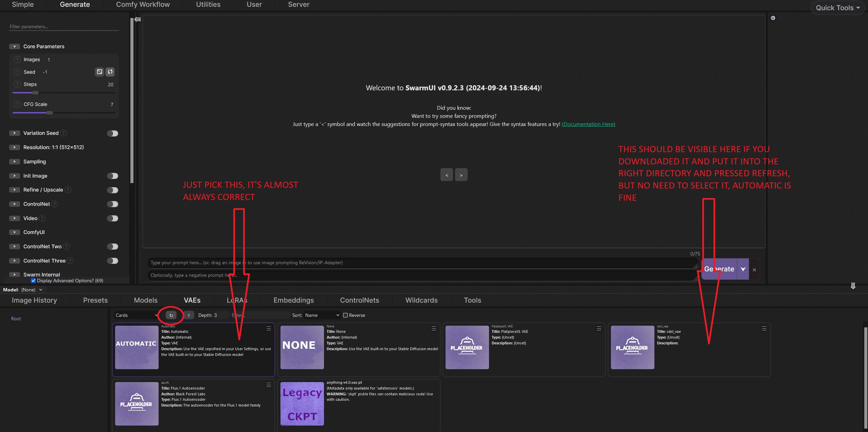This screenshot has height=432, width=868.
Task: Click the settings gear icon top right
Action: pyautogui.click(x=773, y=18)
